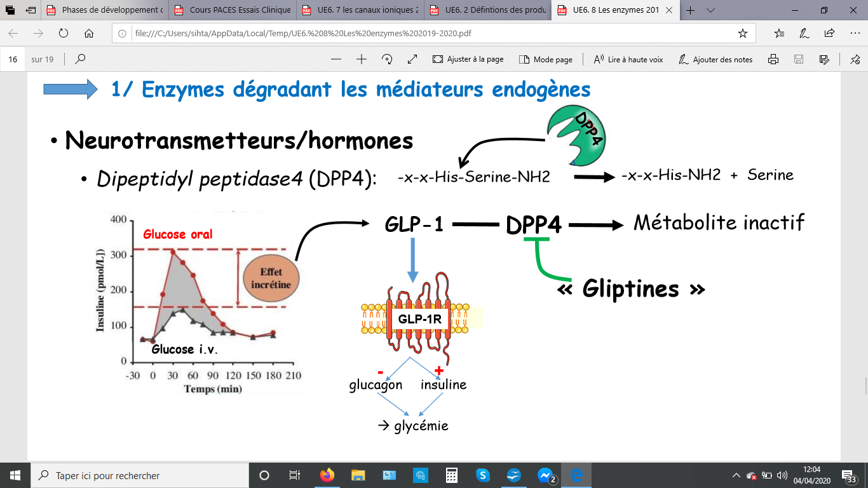This screenshot has width=868, height=488.
Task: Zoom out of the PDF
Action: click(x=336, y=59)
